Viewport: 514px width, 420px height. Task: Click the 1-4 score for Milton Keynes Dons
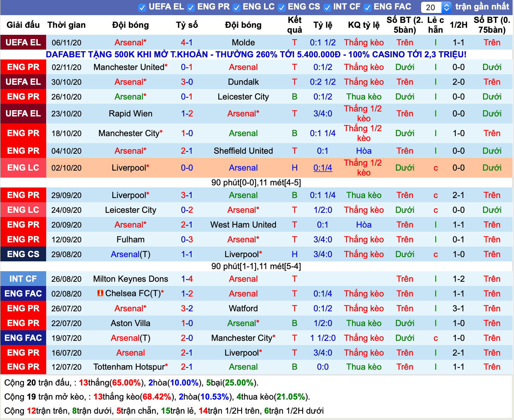[187, 279]
